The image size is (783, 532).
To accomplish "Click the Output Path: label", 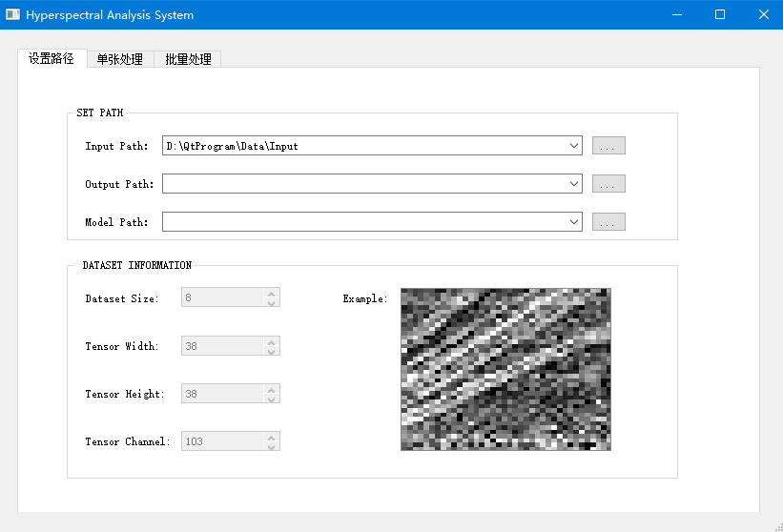I will (x=119, y=184).
